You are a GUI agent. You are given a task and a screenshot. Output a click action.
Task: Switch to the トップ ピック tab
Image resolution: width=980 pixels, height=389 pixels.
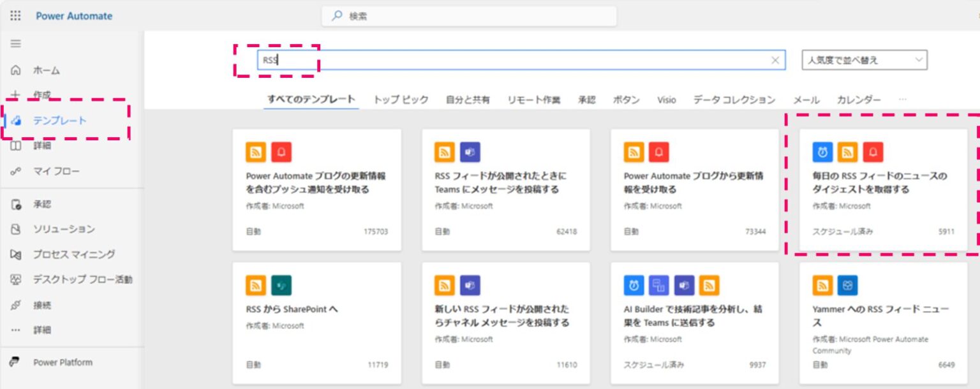(401, 99)
